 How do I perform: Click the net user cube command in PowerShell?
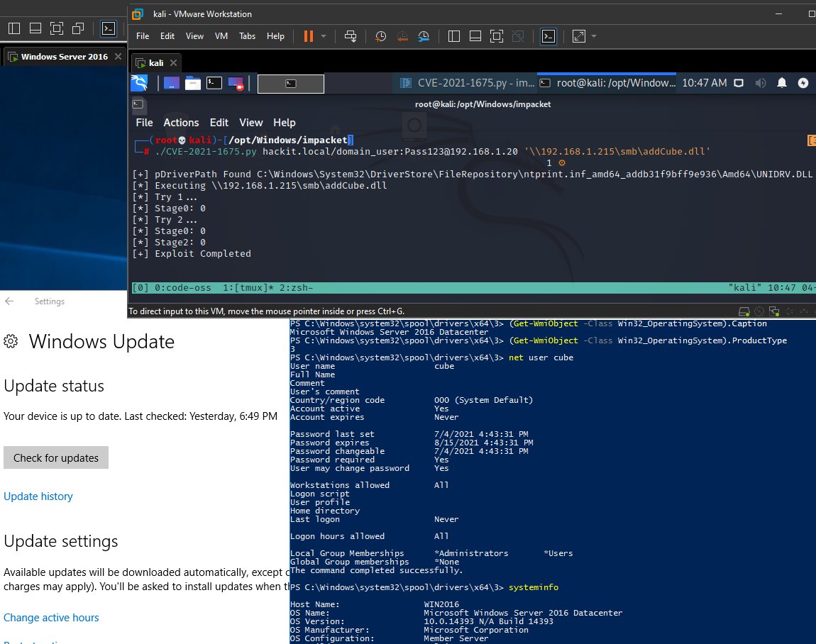click(541, 357)
